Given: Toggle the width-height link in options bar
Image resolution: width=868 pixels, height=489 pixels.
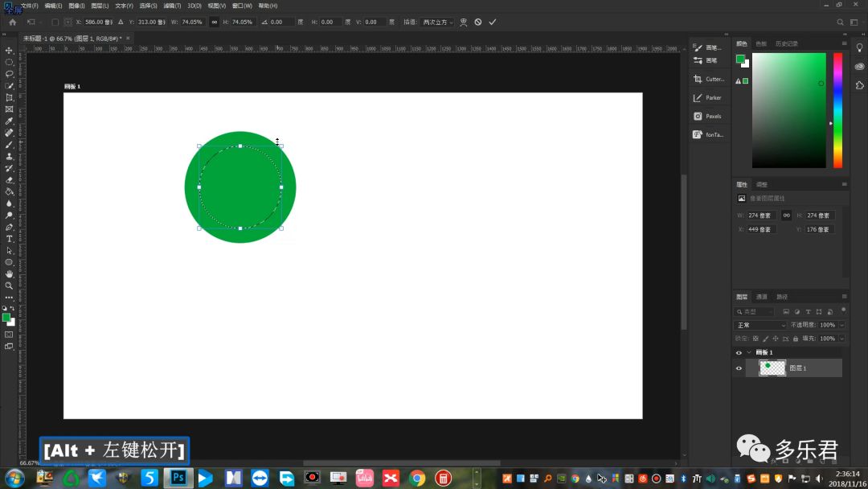Looking at the screenshot, I should 214,23.
